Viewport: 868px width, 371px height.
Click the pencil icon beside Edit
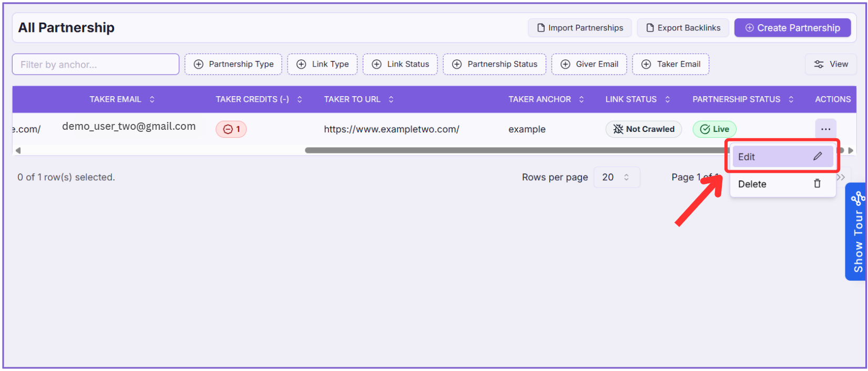[x=818, y=157]
